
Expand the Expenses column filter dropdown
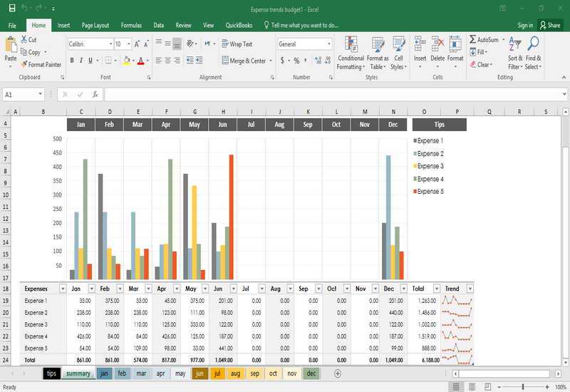(x=62, y=289)
